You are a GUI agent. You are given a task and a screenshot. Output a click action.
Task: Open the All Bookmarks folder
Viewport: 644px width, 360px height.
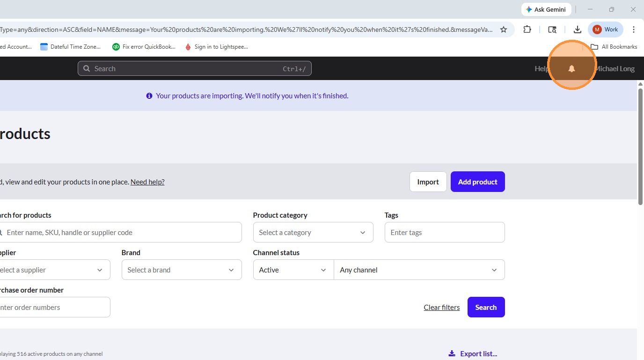[614, 47]
